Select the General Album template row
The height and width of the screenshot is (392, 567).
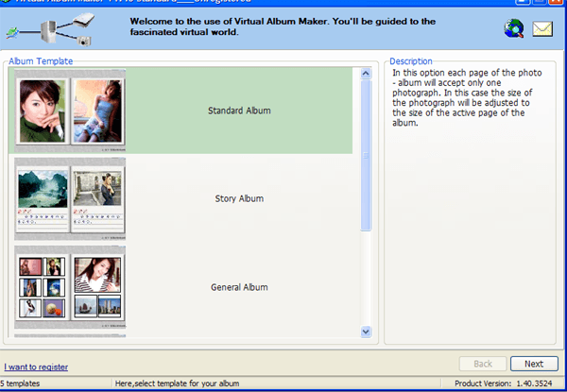180,287
